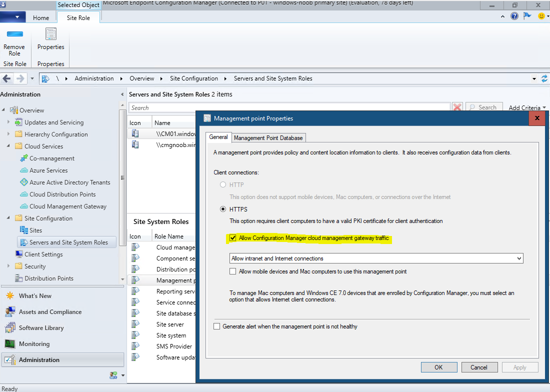Expand the Updates and Servicing node

click(8, 122)
